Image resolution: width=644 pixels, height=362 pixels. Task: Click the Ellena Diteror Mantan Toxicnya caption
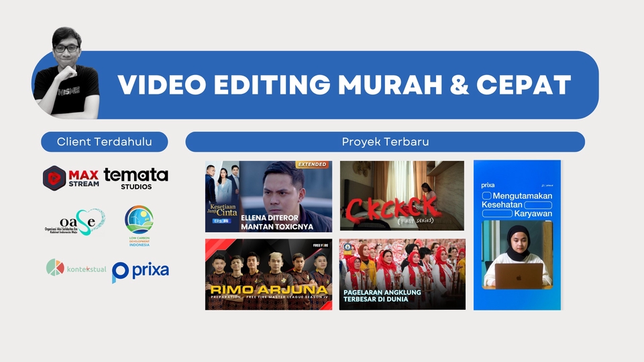pyautogui.click(x=277, y=222)
